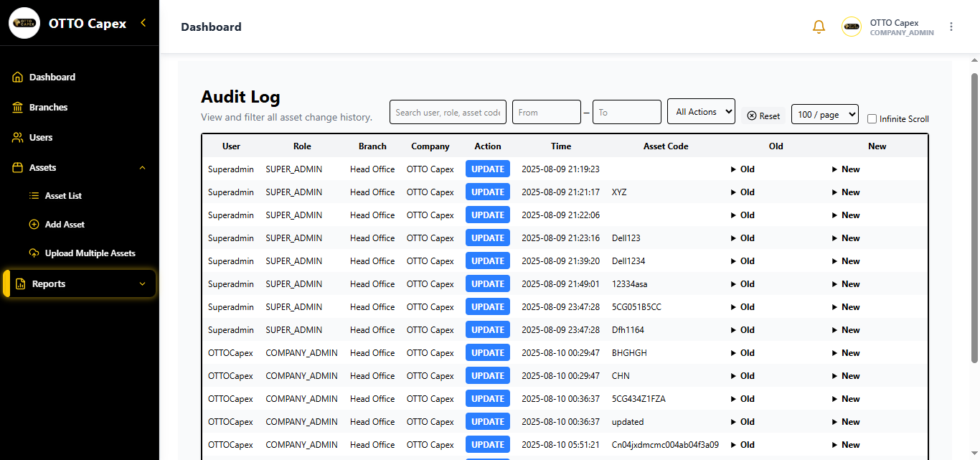This screenshot has width=980, height=460.
Task: Select the Add Asset plus icon
Action: [x=34, y=224]
